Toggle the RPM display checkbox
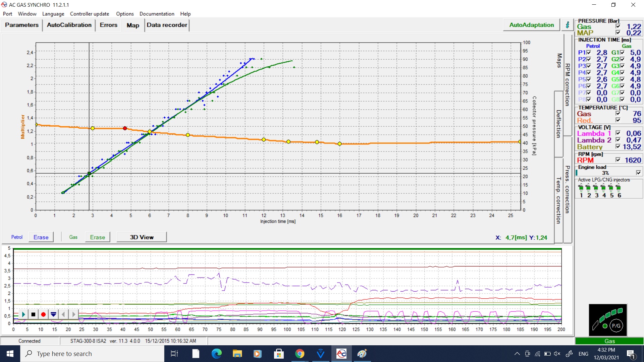 click(618, 160)
